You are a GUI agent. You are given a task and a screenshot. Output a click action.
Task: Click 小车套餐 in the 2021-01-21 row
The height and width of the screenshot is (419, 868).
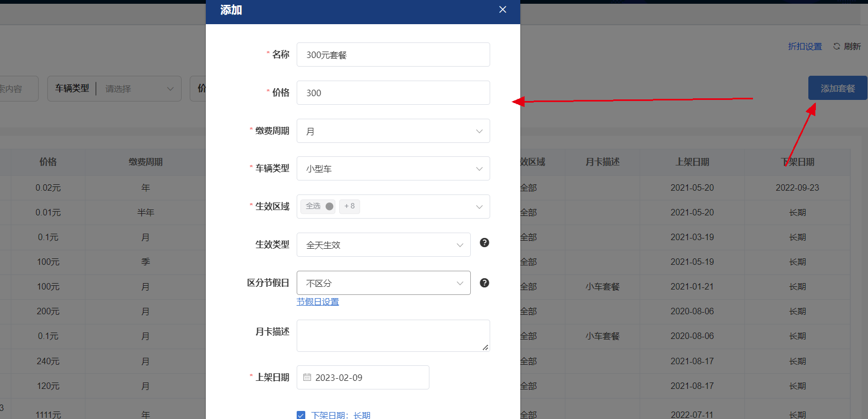(x=602, y=286)
